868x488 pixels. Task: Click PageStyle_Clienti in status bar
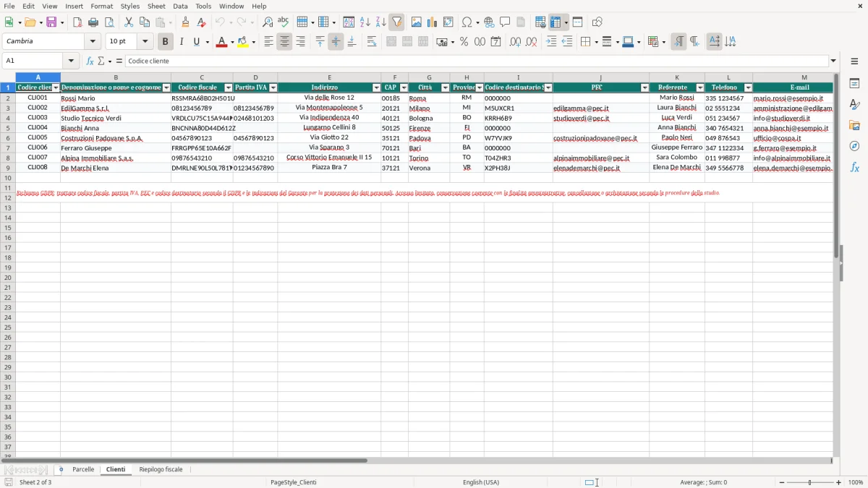click(293, 482)
